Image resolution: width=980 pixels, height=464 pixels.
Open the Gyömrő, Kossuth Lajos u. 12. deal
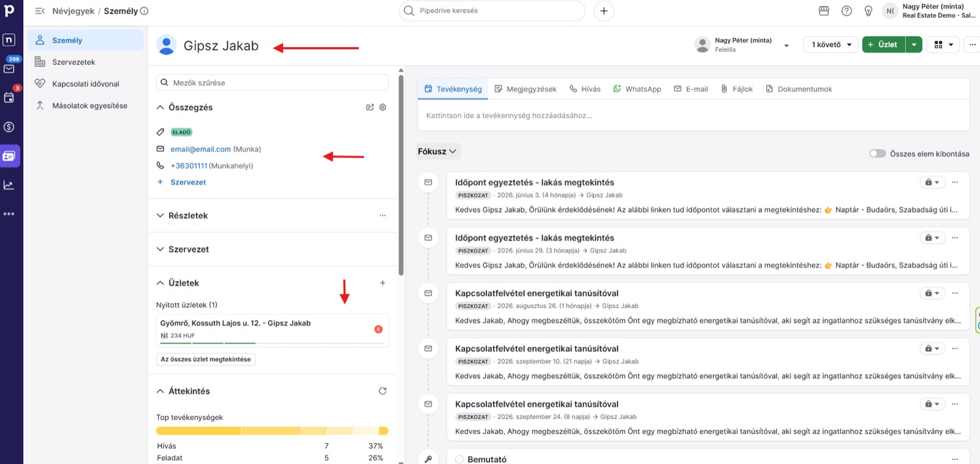[x=235, y=323]
